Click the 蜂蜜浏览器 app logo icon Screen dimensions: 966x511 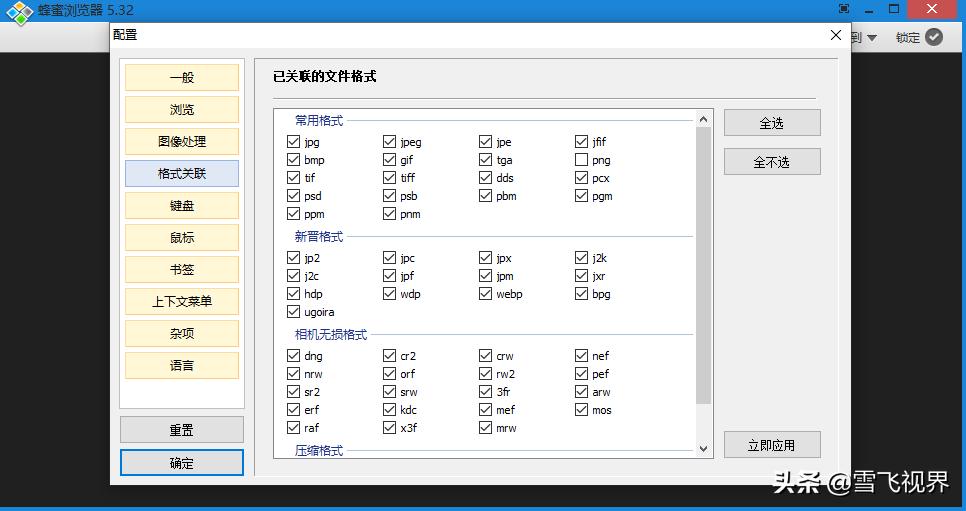(x=19, y=12)
